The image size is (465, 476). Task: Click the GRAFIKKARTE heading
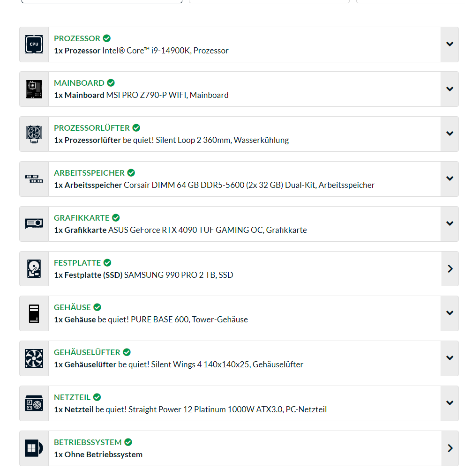tap(82, 218)
